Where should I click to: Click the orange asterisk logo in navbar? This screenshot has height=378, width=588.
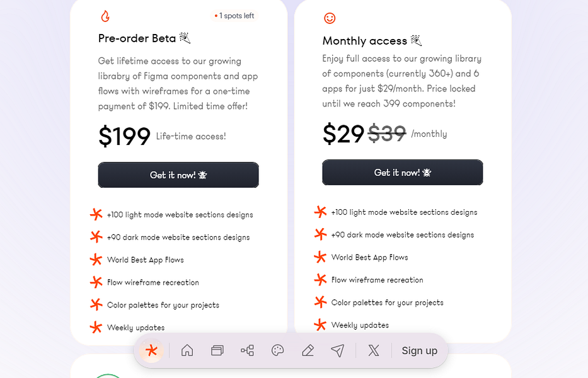tap(151, 350)
